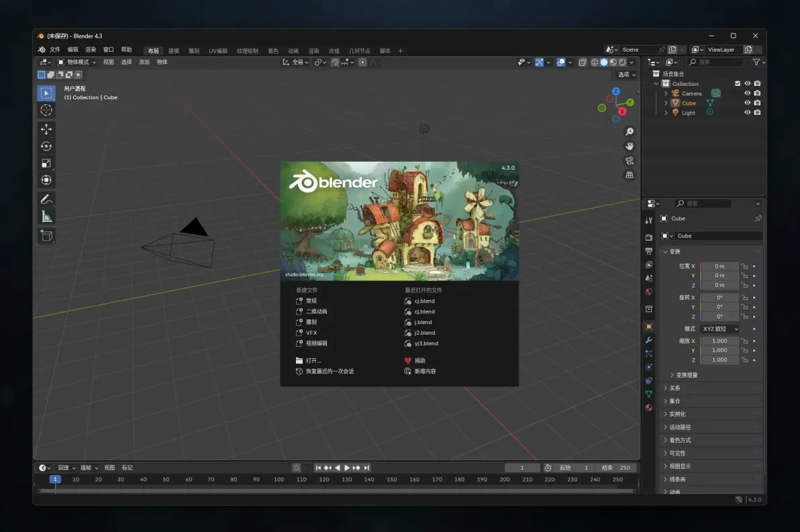Expand the Camera tree item
Screen dimensions: 800x532
tap(666, 93)
